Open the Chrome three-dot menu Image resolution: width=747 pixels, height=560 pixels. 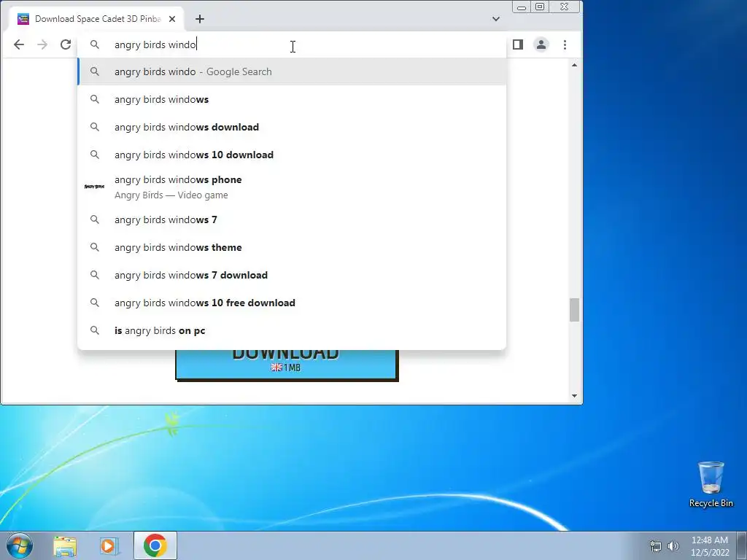565,44
